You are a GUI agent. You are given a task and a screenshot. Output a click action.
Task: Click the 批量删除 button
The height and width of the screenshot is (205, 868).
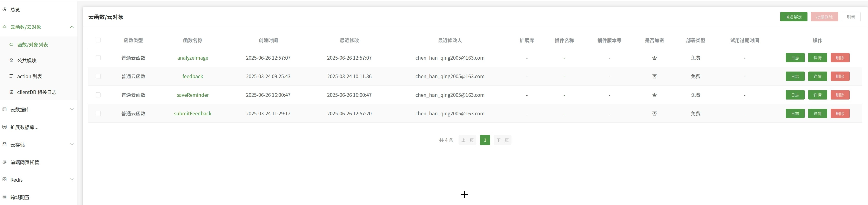[824, 17]
